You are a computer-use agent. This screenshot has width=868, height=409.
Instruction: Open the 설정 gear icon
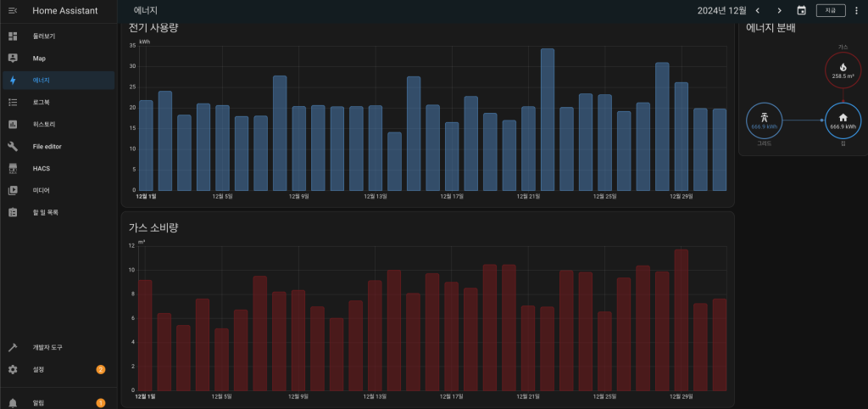(x=13, y=370)
